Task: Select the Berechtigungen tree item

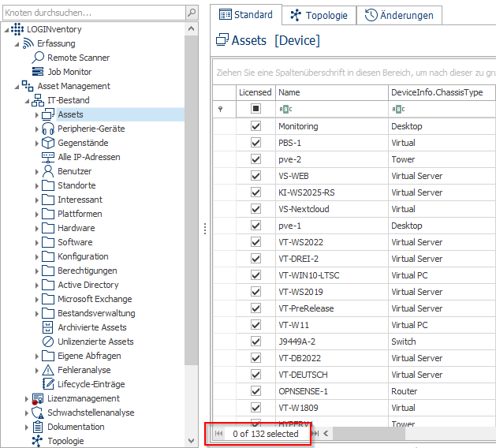Action: [88, 271]
